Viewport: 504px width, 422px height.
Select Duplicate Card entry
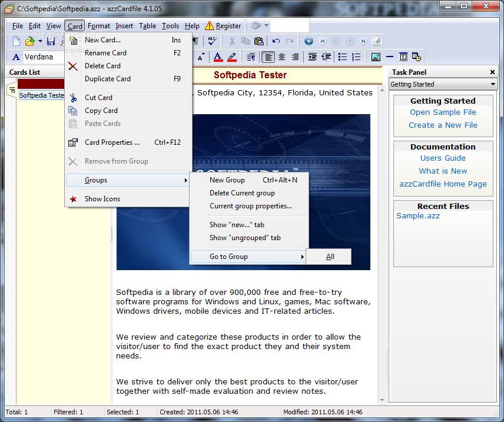[x=128, y=79]
